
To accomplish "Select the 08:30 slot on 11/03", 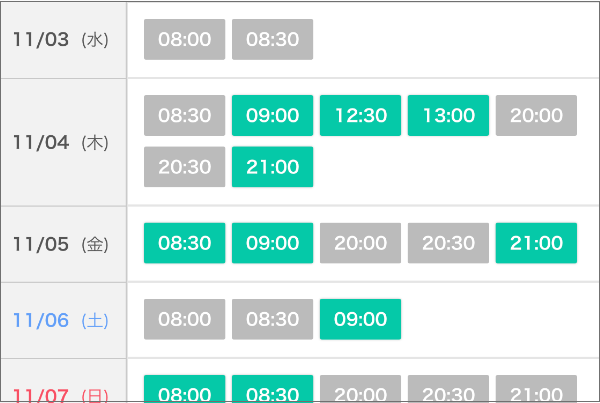I will [x=272, y=40].
